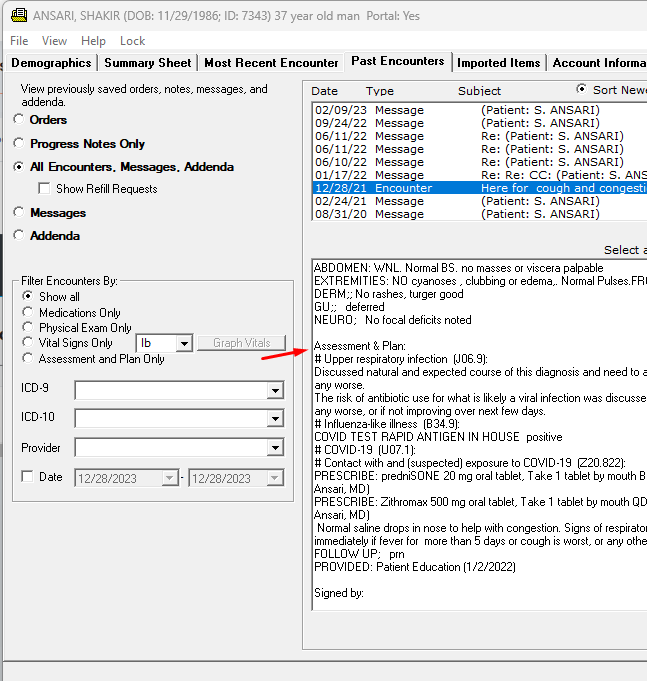The width and height of the screenshot is (647, 681).
Task: Open the Lock menu
Action: coord(132,41)
